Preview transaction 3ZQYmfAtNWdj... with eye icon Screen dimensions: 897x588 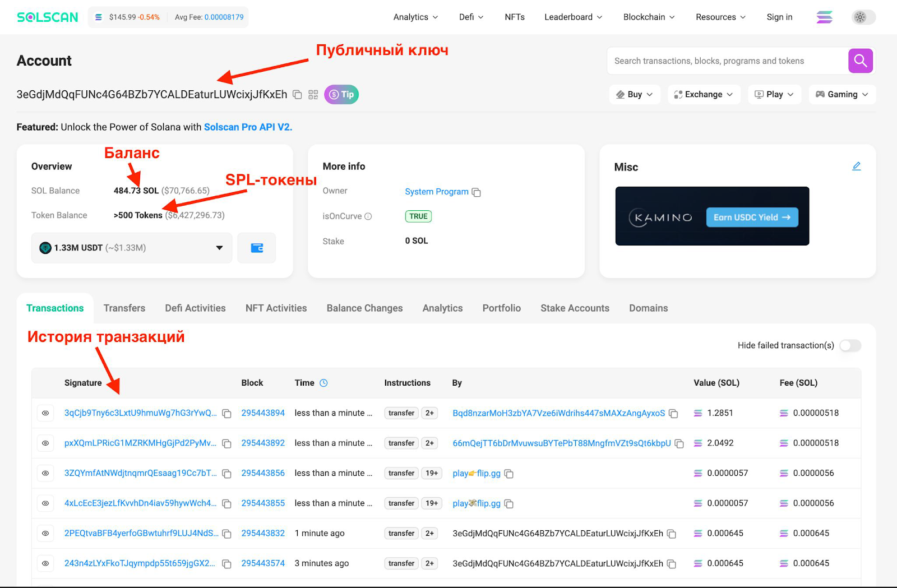coord(45,473)
